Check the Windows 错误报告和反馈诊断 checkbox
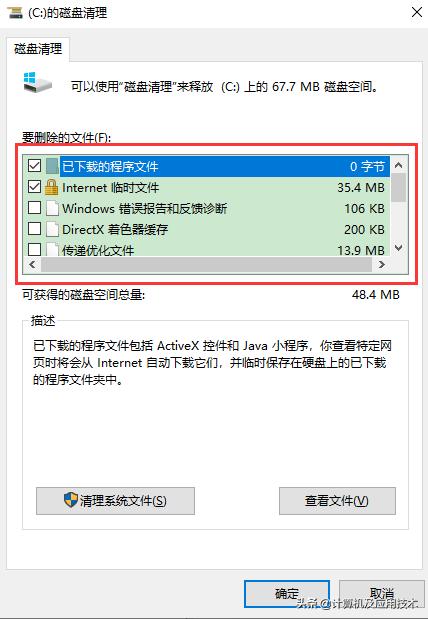Viewport: 428px width, 619px height. click(x=34, y=207)
